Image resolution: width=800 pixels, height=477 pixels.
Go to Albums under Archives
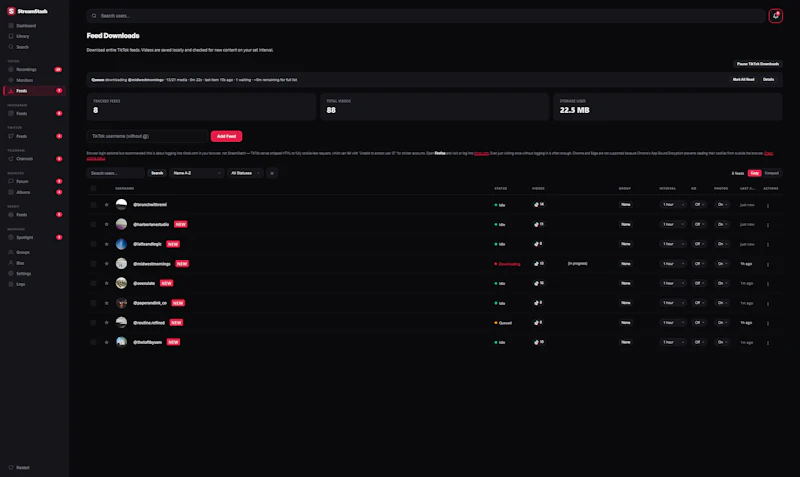[34, 192]
